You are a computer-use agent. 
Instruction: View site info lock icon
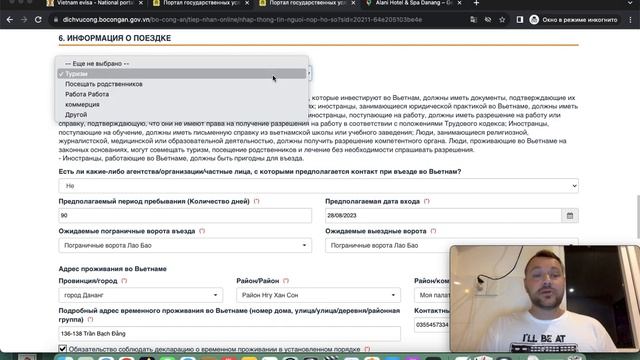(x=56, y=20)
